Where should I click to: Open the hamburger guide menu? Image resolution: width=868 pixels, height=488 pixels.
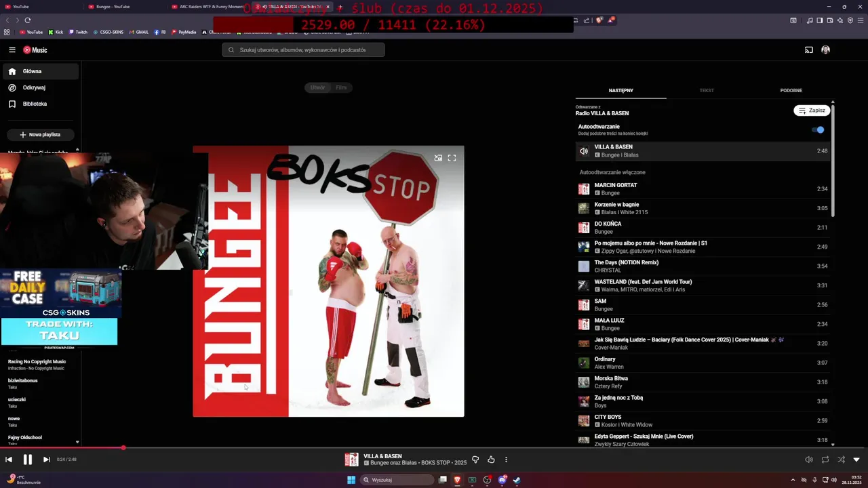coord(12,50)
